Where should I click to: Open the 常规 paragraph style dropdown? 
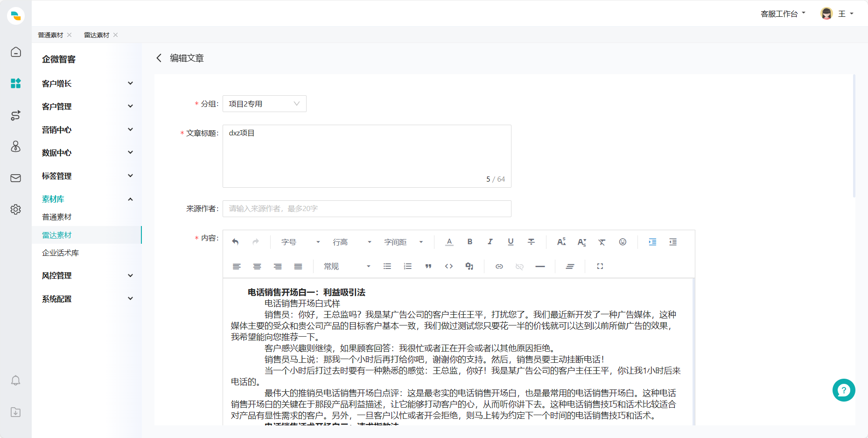pyautogui.click(x=347, y=266)
